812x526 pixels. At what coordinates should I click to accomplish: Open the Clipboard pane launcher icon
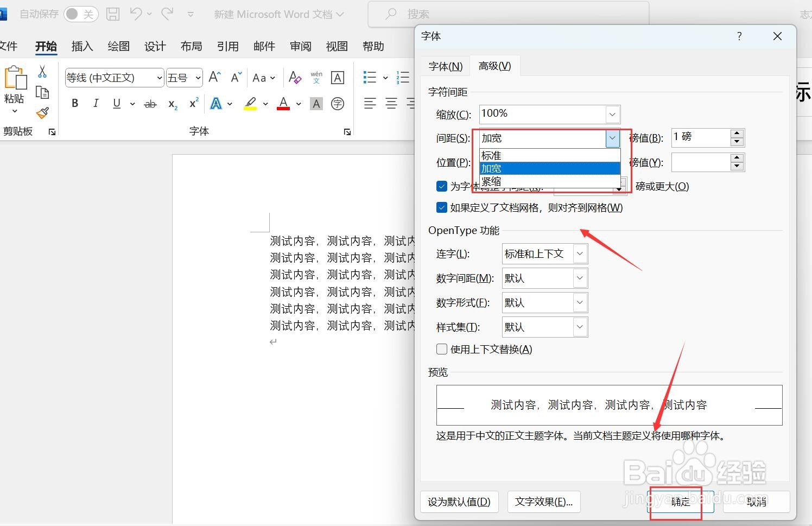(x=52, y=131)
